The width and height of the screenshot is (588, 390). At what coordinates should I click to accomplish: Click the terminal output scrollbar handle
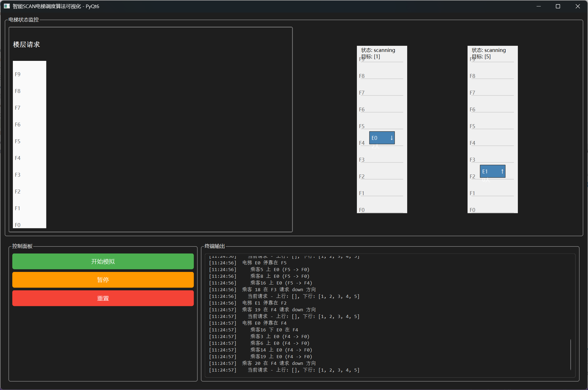click(x=570, y=355)
